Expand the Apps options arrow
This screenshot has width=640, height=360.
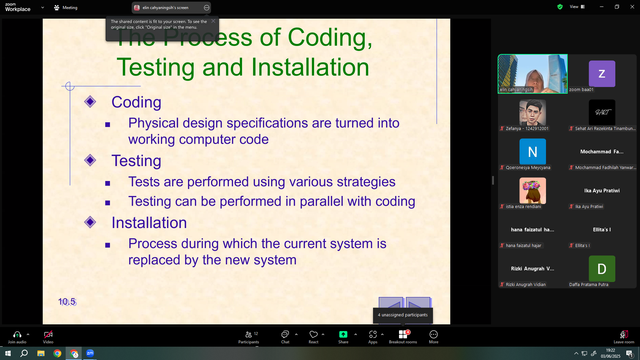382,334
